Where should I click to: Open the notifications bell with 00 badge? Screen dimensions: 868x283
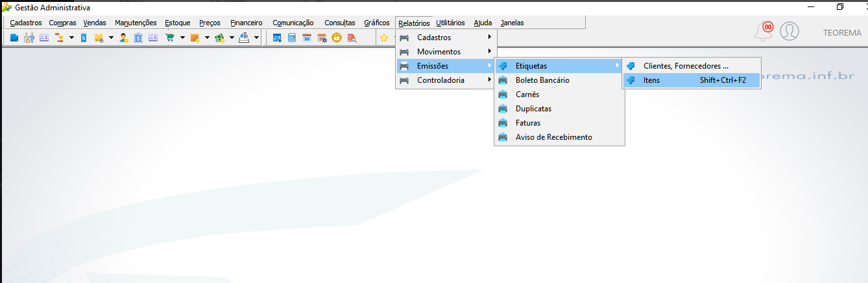764,31
